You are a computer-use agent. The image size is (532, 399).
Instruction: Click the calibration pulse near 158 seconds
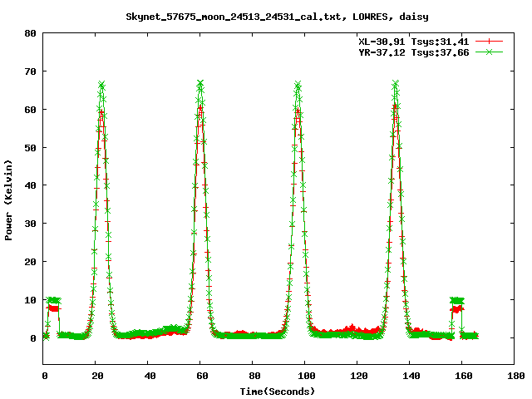457,304
